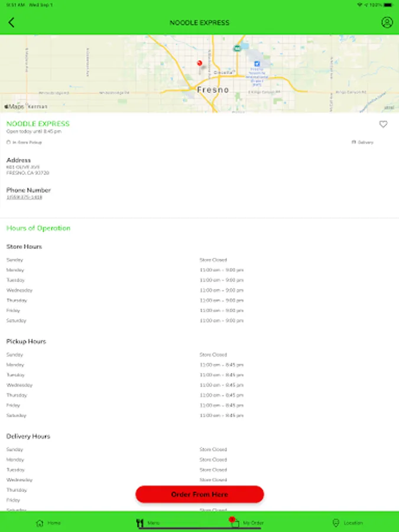Click the airport marker on the map
Image resolution: width=399 pixels, height=532 pixels.
click(x=257, y=64)
